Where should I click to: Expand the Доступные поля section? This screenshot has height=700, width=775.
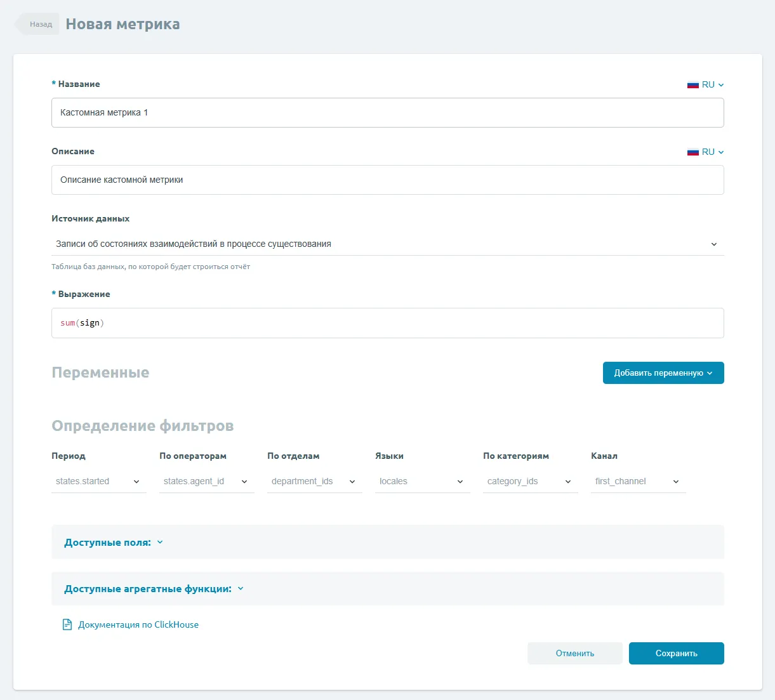click(x=114, y=543)
